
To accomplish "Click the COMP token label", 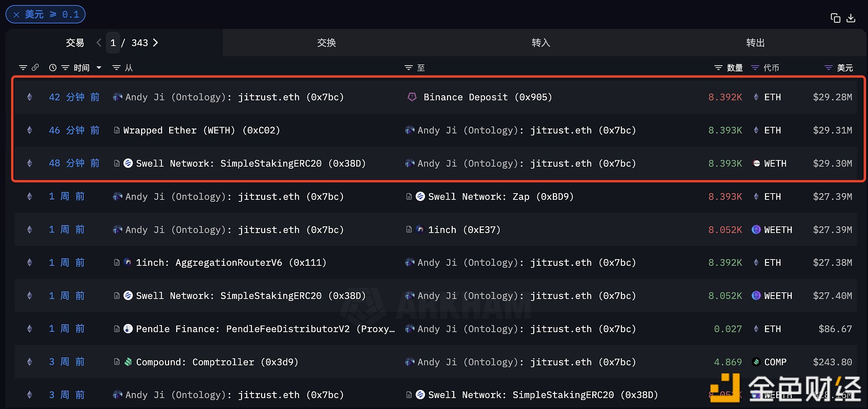I will tap(775, 362).
